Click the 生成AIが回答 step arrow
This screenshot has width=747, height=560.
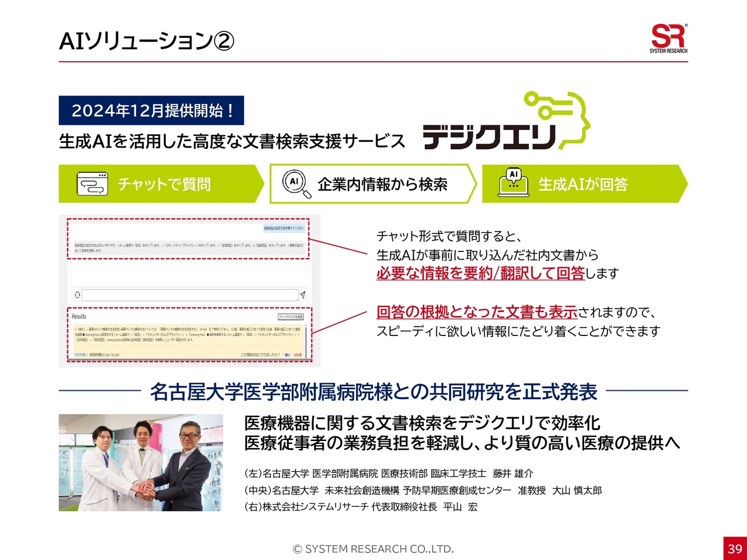584,184
